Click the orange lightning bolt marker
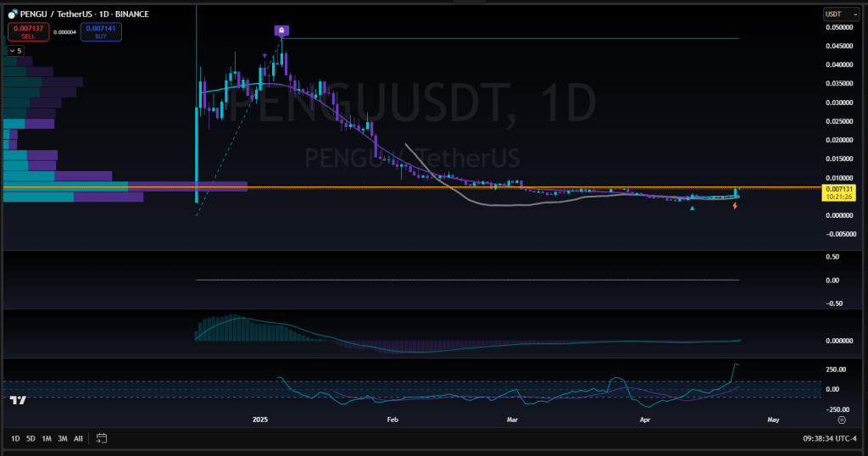 (735, 206)
